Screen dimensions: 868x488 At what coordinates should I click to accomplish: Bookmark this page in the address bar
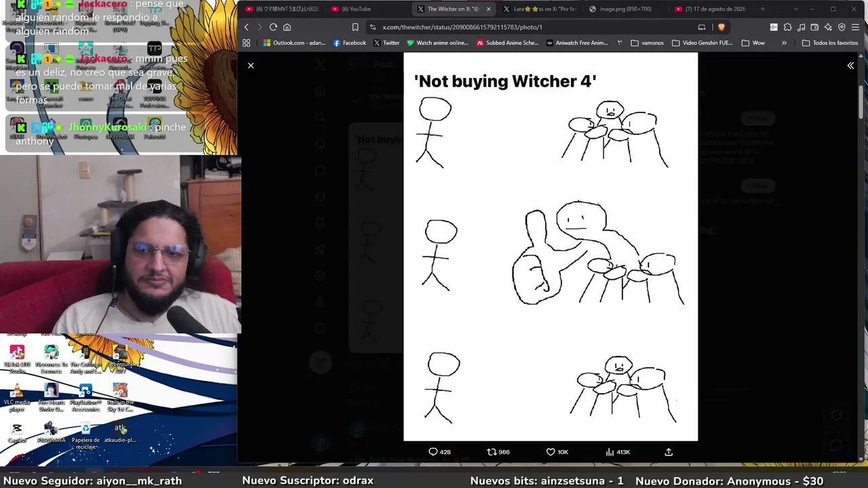[x=355, y=27]
